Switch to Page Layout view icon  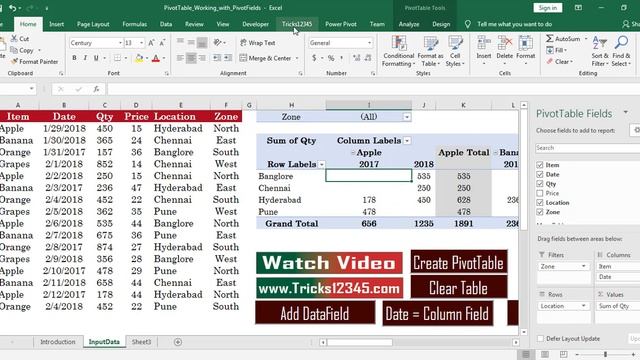(x=544, y=354)
